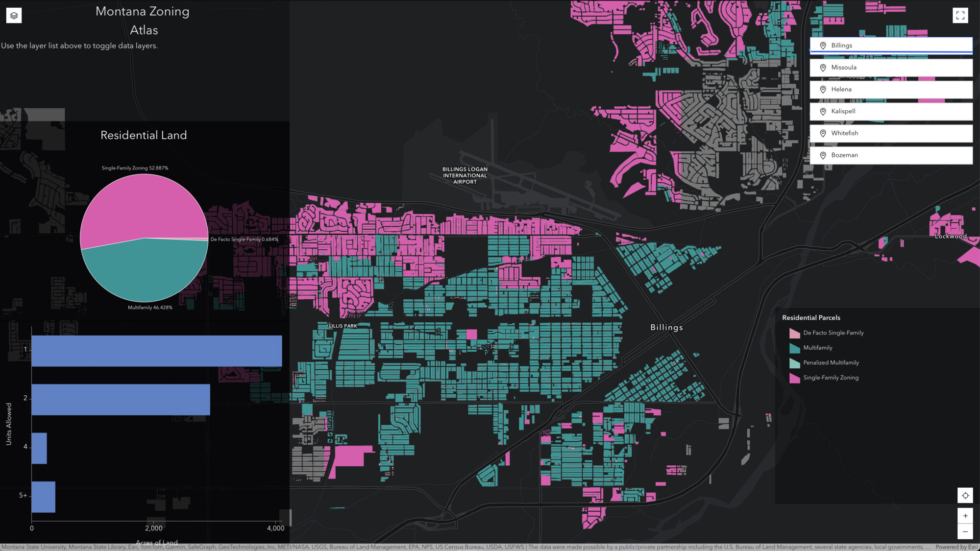
Task: Click the zoom-in plus icon
Action: tap(964, 515)
